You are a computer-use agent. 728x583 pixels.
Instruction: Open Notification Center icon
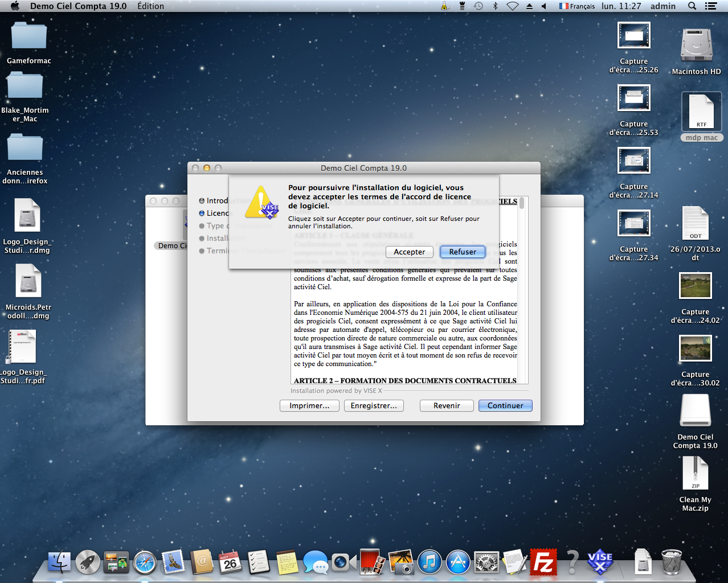pyautogui.click(x=711, y=6)
